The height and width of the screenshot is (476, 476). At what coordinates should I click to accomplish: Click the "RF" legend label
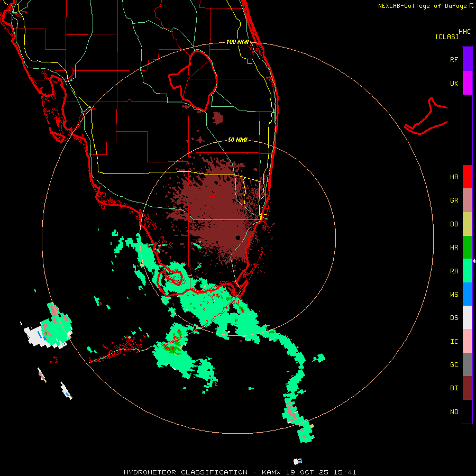tap(454, 59)
